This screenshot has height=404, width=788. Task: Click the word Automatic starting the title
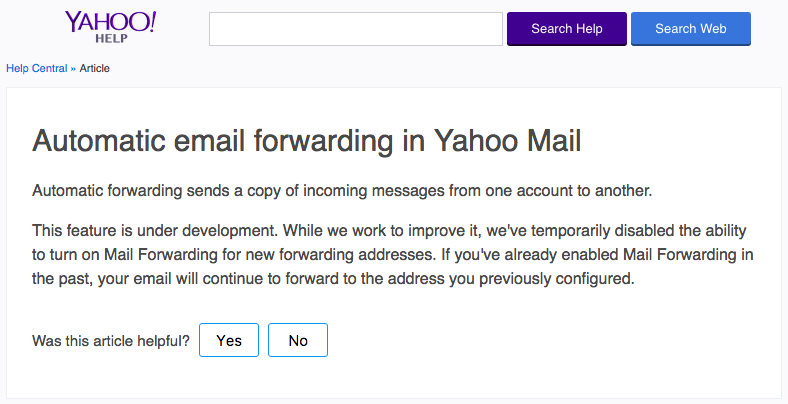coord(96,141)
